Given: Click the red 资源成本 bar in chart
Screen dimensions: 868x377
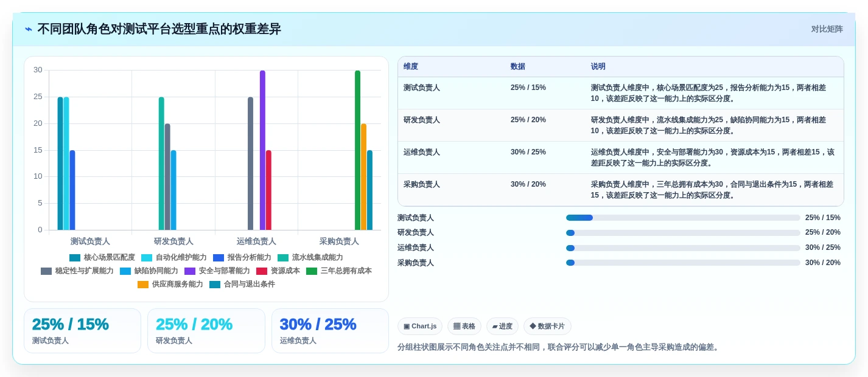Looking at the screenshot, I should [x=268, y=190].
